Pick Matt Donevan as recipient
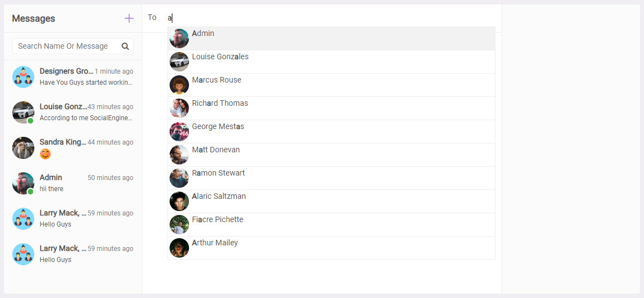The width and height of the screenshot is (644, 298). tap(331, 155)
